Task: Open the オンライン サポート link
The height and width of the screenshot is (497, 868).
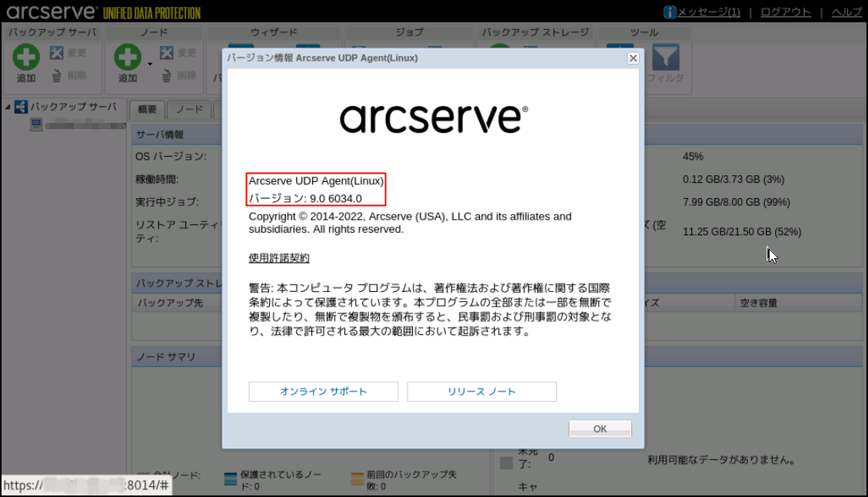Action: point(323,392)
